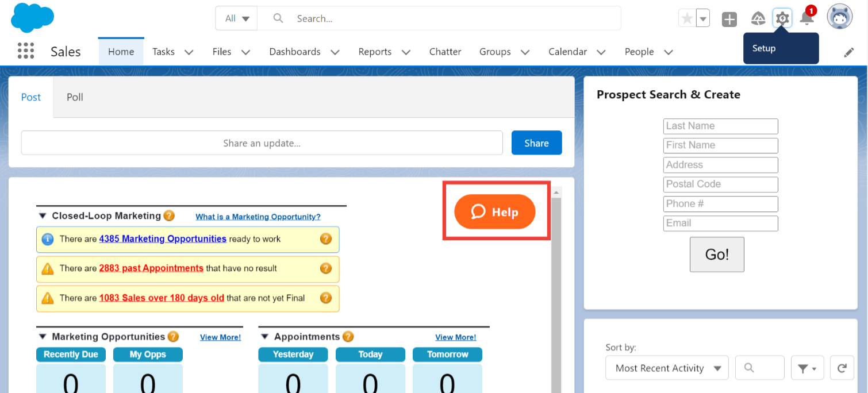
Task: Open the Groups tab
Action: (x=495, y=52)
